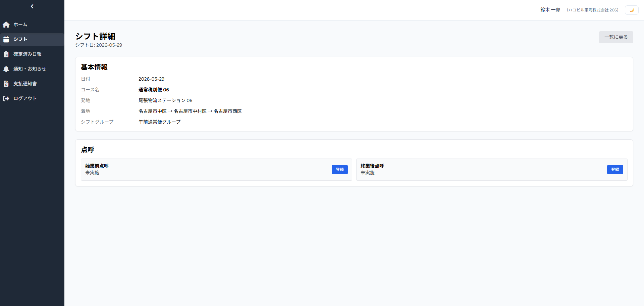The height and width of the screenshot is (306, 644).
Task: Click the logout arrow icon
Action: point(6,98)
